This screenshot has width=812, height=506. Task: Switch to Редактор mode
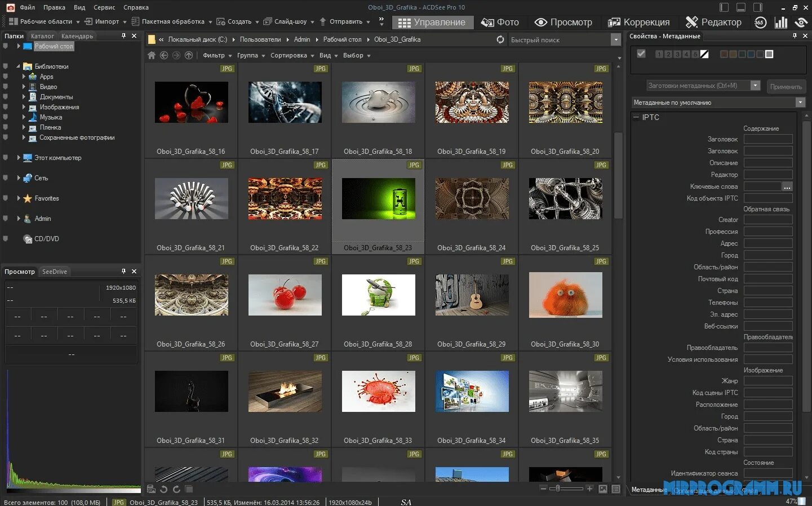[713, 23]
